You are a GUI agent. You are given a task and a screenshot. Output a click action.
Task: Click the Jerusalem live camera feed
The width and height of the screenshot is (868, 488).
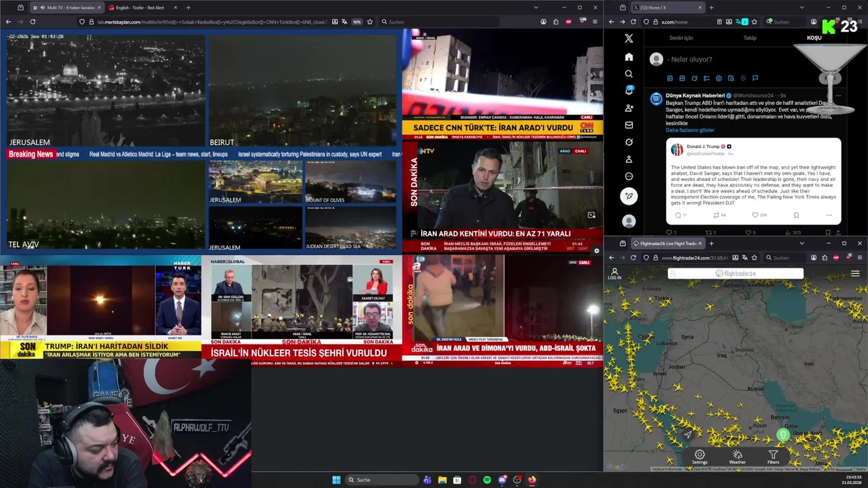tap(106, 89)
